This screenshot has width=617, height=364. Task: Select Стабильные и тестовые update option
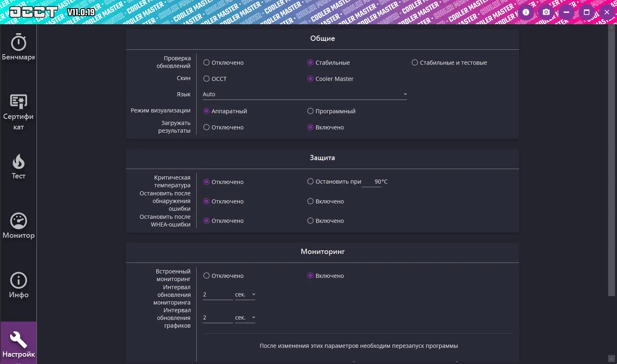[x=415, y=63]
